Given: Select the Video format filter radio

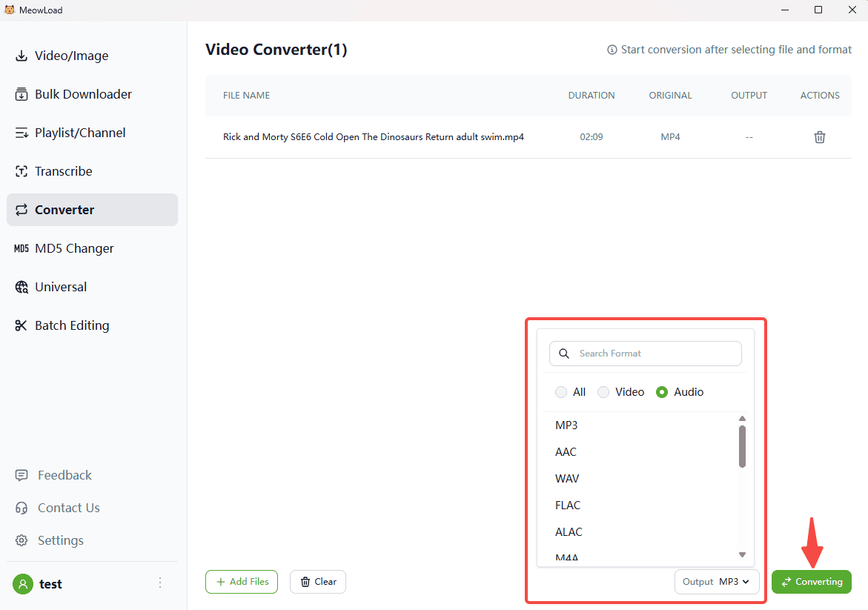Looking at the screenshot, I should pos(604,392).
